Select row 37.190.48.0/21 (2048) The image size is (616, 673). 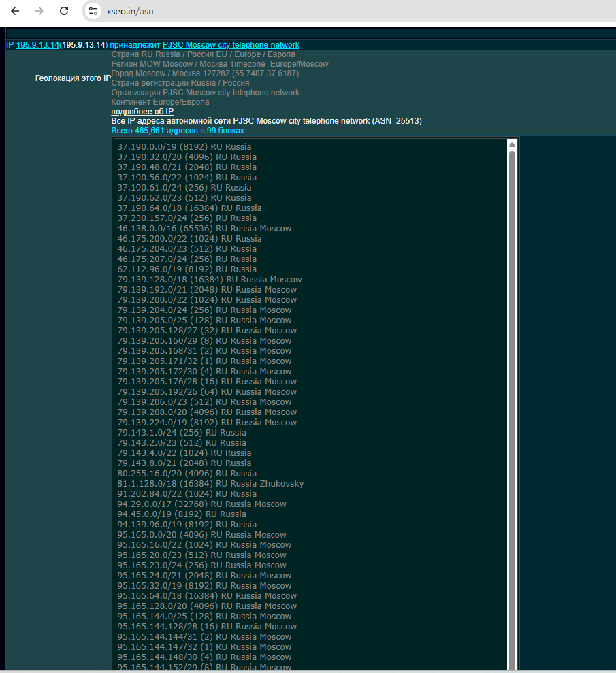(x=187, y=167)
